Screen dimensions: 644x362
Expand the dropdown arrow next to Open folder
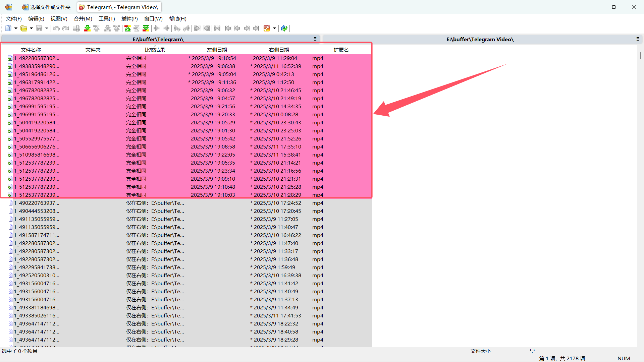(x=31, y=28)
